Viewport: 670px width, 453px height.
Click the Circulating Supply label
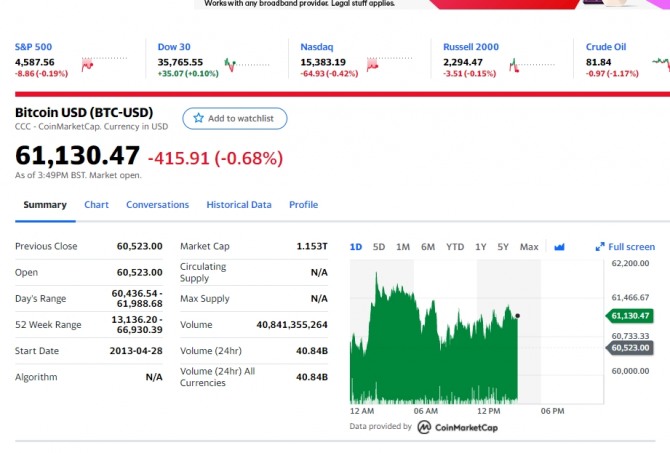(x=203, y=272)
